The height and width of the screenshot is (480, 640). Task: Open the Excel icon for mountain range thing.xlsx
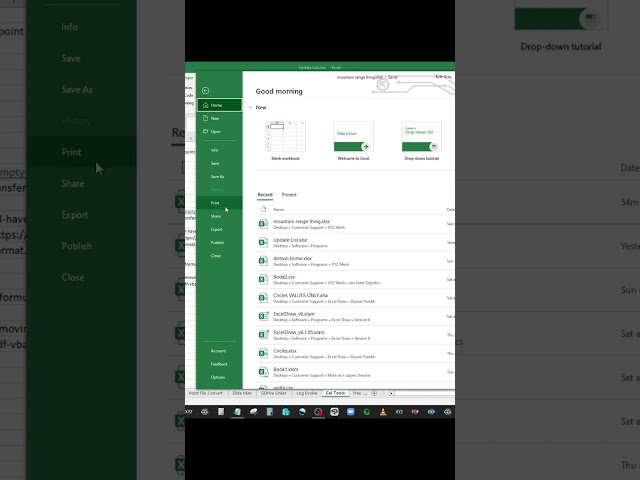coord(263,224)
